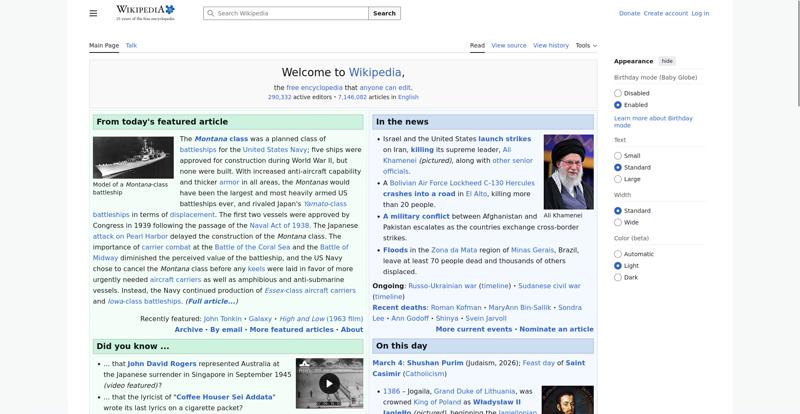Click the search magnifier icon
800x414 pixels.
coord(210,13)
